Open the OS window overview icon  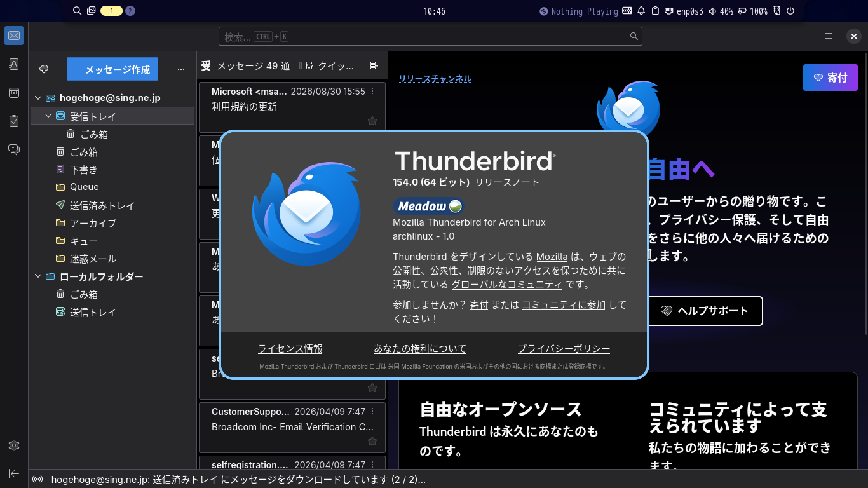coord(92,11)
